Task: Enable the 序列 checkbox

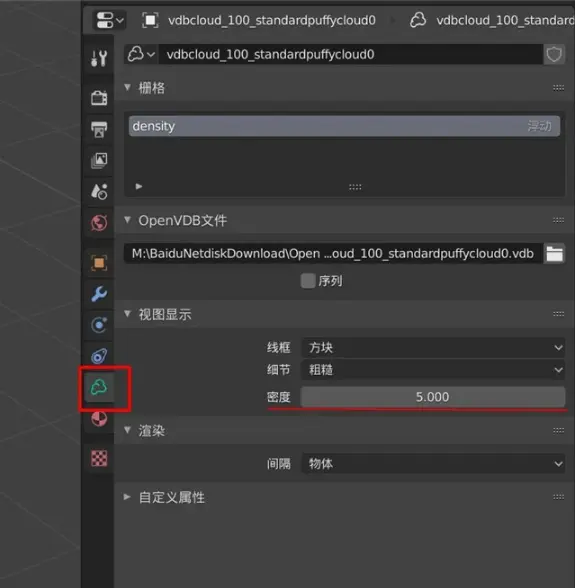Action: click(x=308, y=281)
